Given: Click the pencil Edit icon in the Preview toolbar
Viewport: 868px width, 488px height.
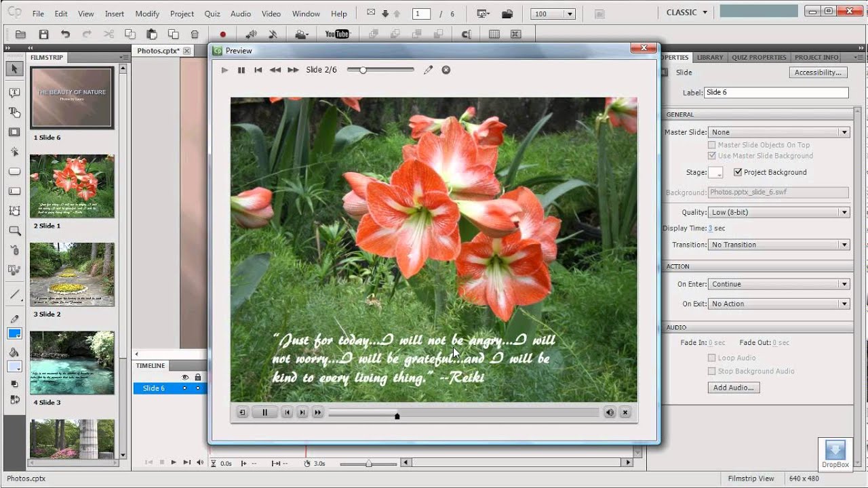Looking at the screenshot, I should 428,70.
